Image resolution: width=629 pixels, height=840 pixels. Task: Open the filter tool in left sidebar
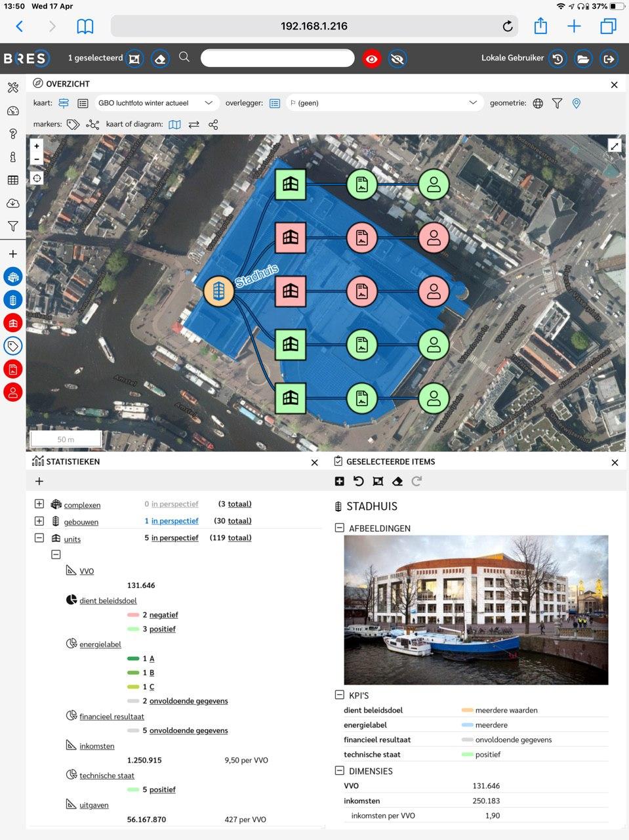point(12,226)
